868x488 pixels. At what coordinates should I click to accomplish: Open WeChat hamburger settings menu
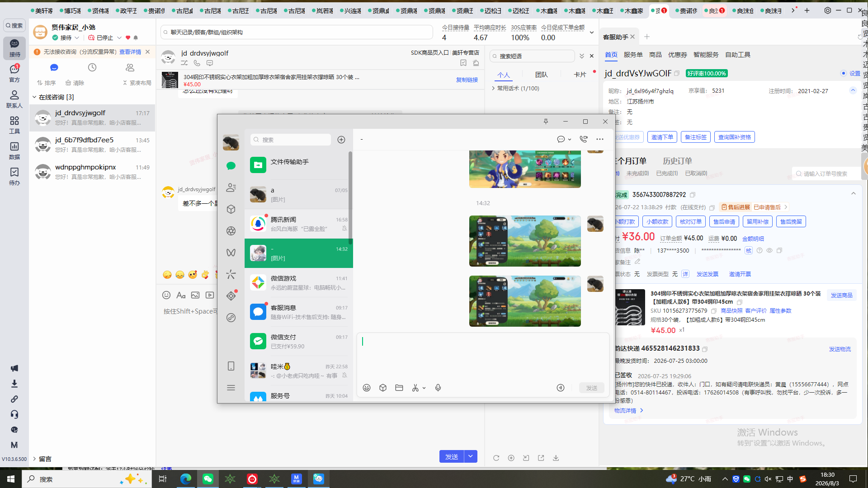tap(231, 388)
